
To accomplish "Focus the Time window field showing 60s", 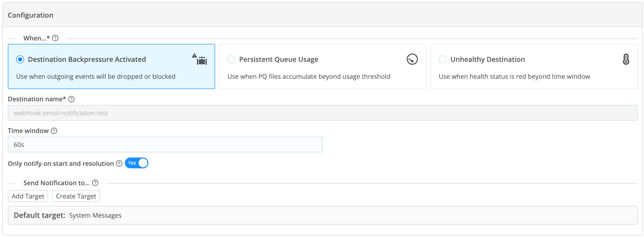I will (x=165, y=145).
